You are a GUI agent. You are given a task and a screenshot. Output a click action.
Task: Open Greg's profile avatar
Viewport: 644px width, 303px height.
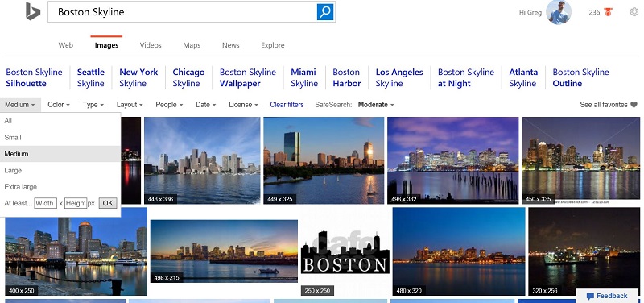click(x=559, y=12)
